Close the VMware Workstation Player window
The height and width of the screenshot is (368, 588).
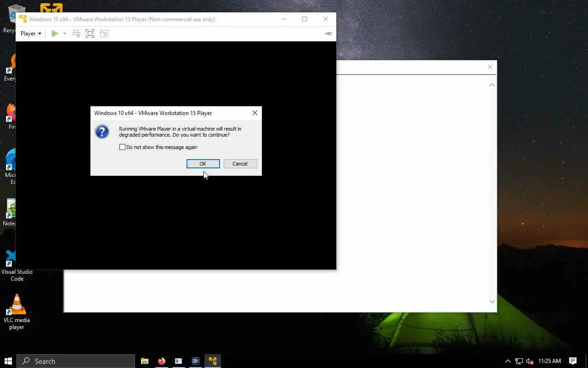[326, 19]
